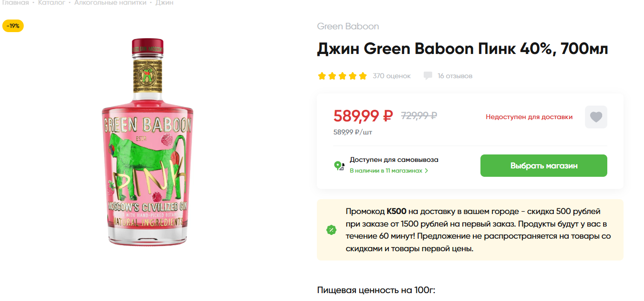Click the -19% discount badge
The width and height of the screenshot is (644, 301).
pyautogui.click(x=13, y=26)
